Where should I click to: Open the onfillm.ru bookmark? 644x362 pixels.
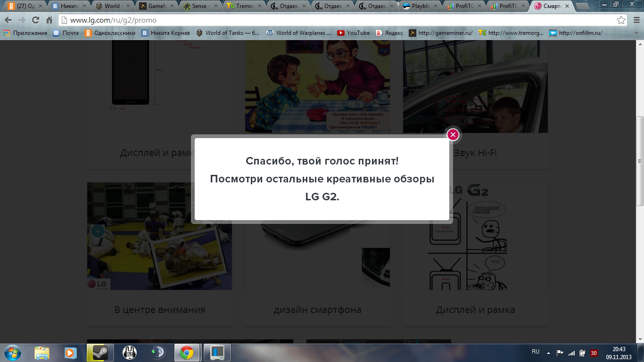(576, 33)
